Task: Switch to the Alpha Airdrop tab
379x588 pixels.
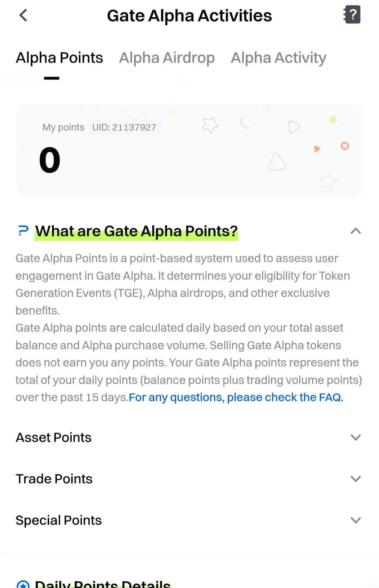Action: point(167,58)
